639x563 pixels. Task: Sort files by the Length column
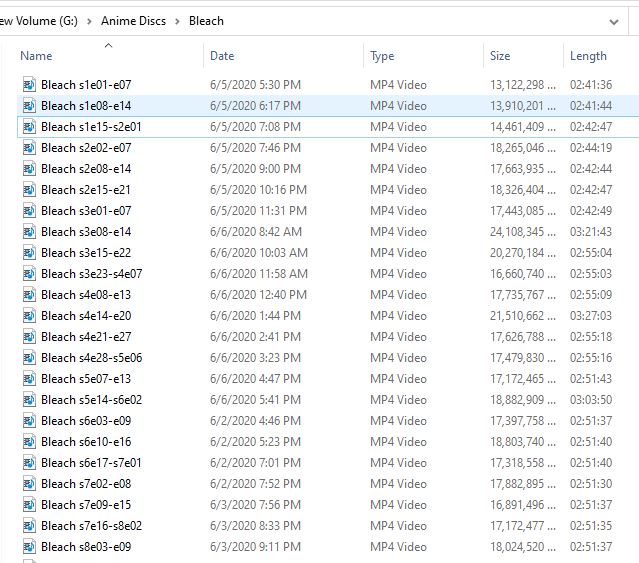588,56
